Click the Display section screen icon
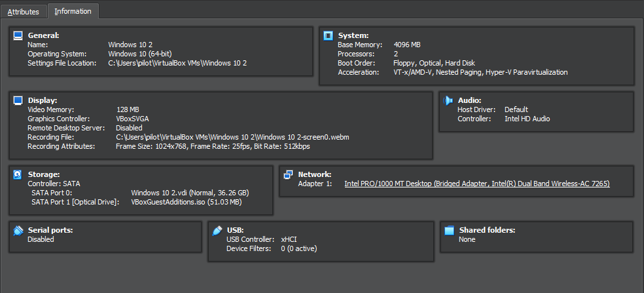 (18, 100)
